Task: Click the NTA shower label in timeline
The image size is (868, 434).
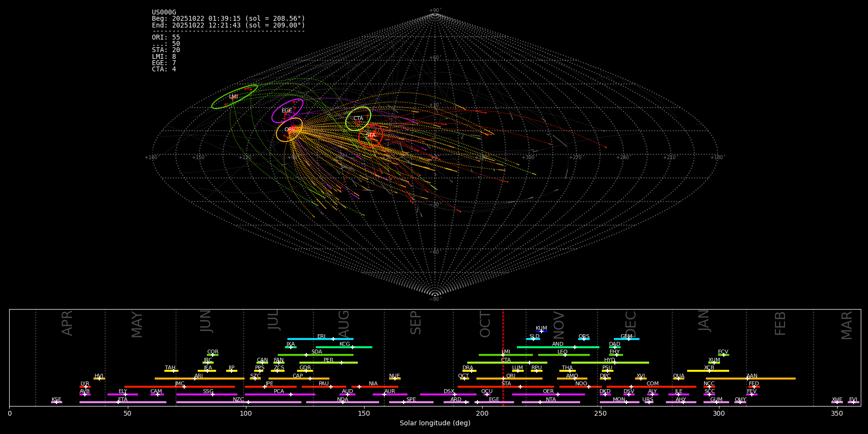Action: point(551,400)
